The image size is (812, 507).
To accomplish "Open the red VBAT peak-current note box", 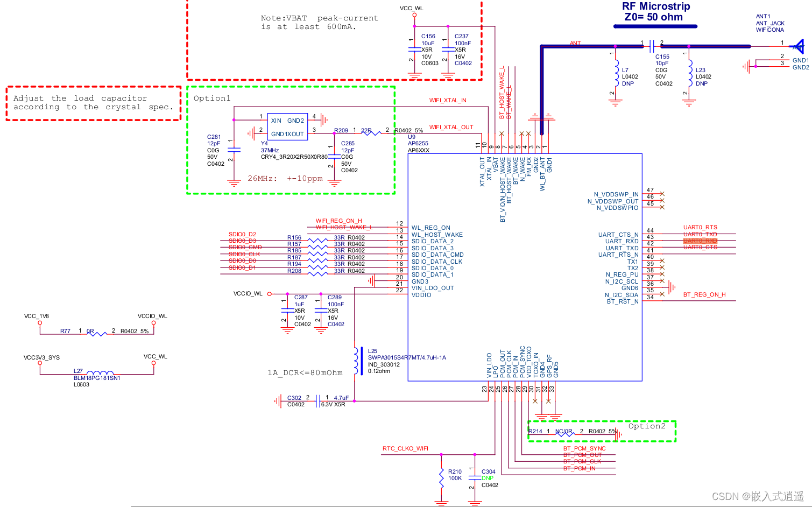I will (x=319, y=23).
